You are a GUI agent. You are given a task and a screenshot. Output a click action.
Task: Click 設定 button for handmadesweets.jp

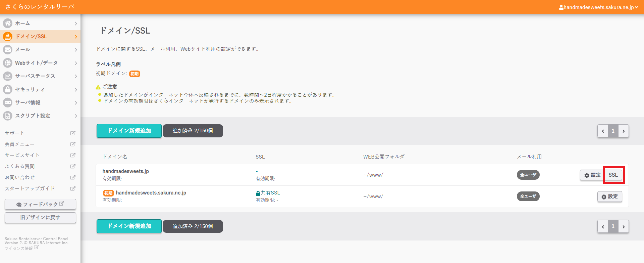592,175
